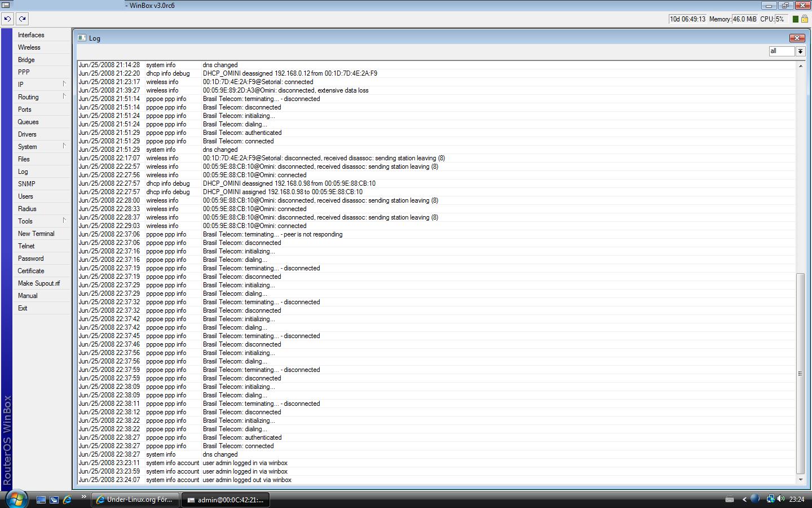This screenshot has height=508, width=812.
Task: Click the redo arrow in WinBox toolbar
Action: (x=22, y=19)
